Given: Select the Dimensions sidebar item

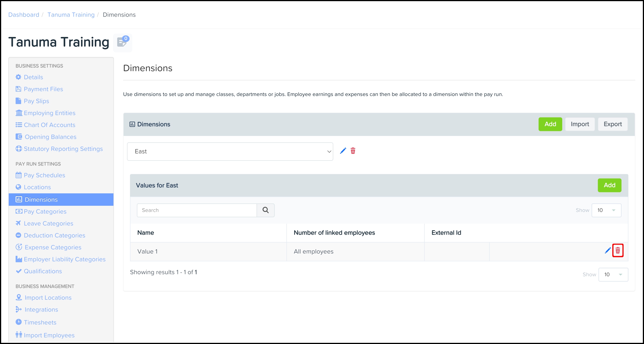Looking at the screenshot, I should click(41, 200).
